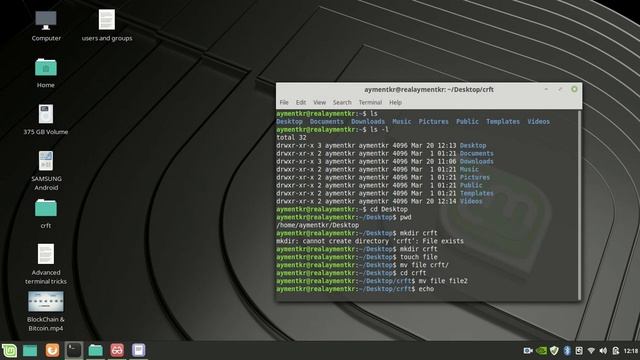
Task: Select the terminal icon in the panel
Action: pyautogui.click(x=74, y=350)
